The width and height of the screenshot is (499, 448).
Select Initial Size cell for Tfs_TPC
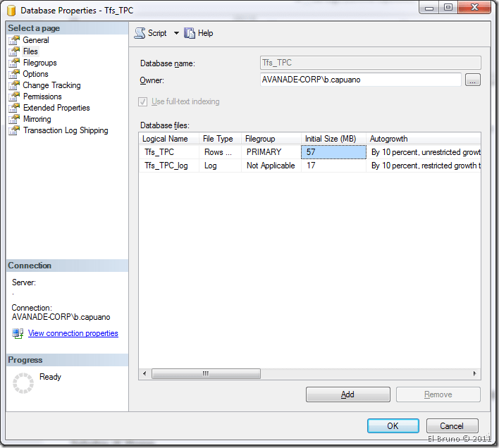pyautogui.click(x=333, y=152)
